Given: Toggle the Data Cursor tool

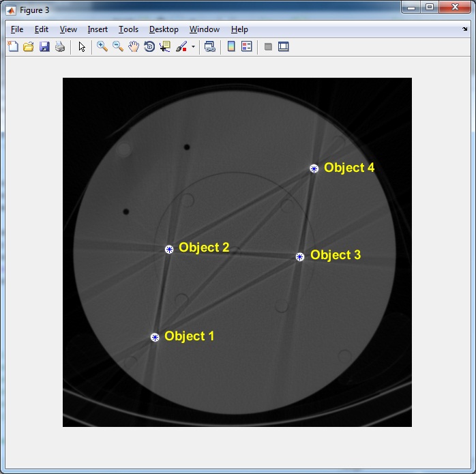Looking at the screenshot, I should (x=165, y=47).
